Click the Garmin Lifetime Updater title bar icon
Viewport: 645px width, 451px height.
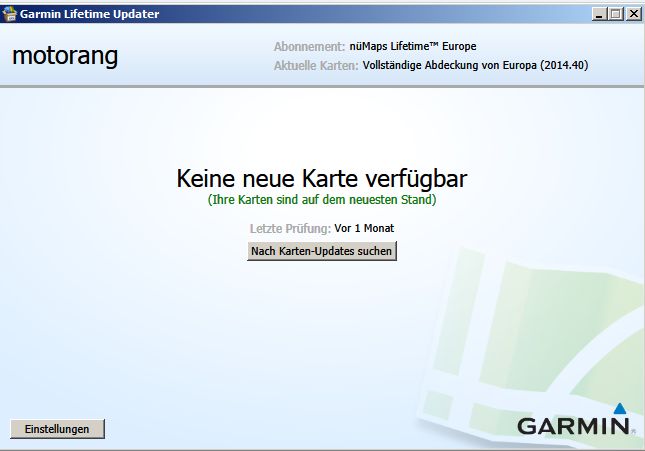click(11, 14)
